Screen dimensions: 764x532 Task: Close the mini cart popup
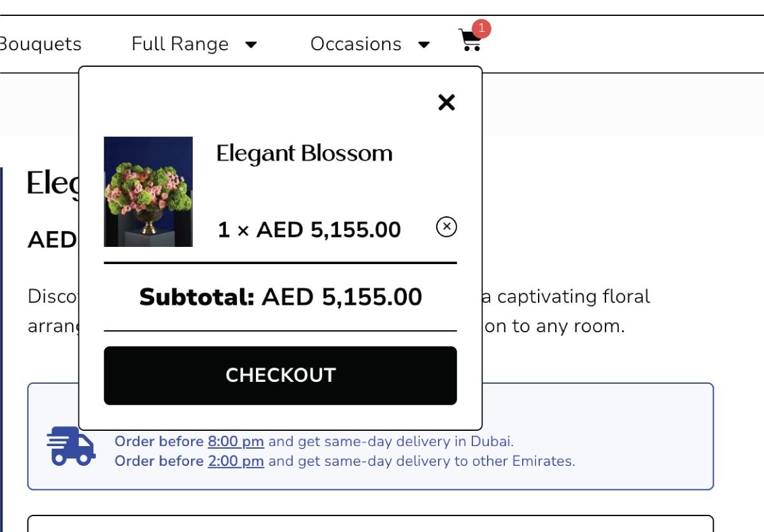(446, 102)
